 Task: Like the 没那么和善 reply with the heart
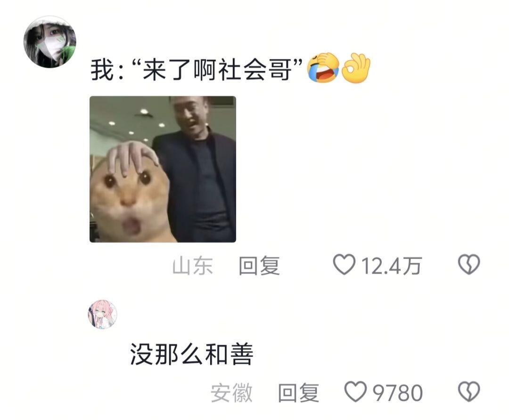(355, 391)
